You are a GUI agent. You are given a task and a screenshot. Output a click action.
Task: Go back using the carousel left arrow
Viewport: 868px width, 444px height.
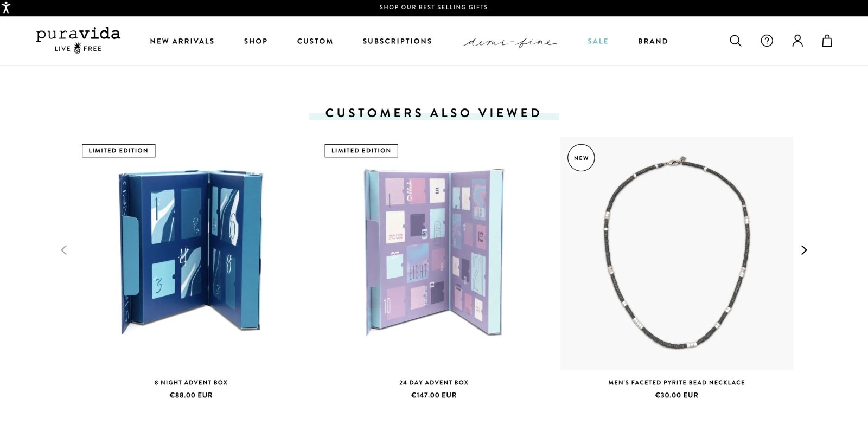[x=63, y=250]
